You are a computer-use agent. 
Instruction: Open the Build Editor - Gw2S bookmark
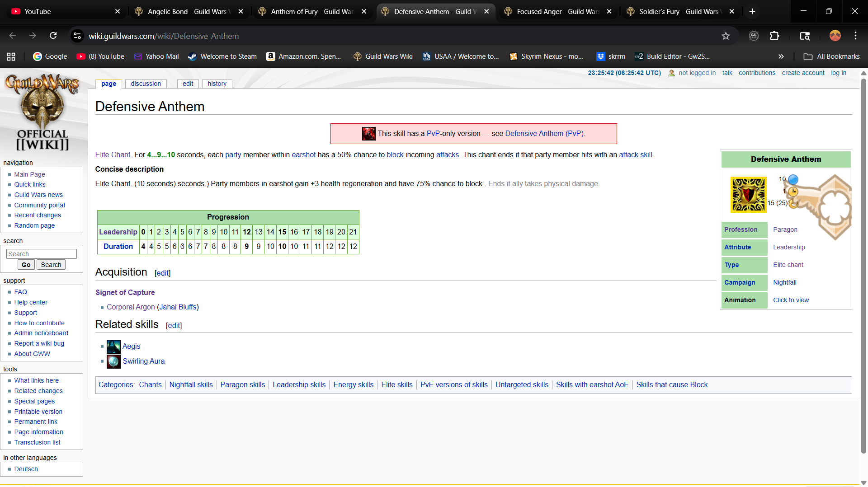pos(672,56)
